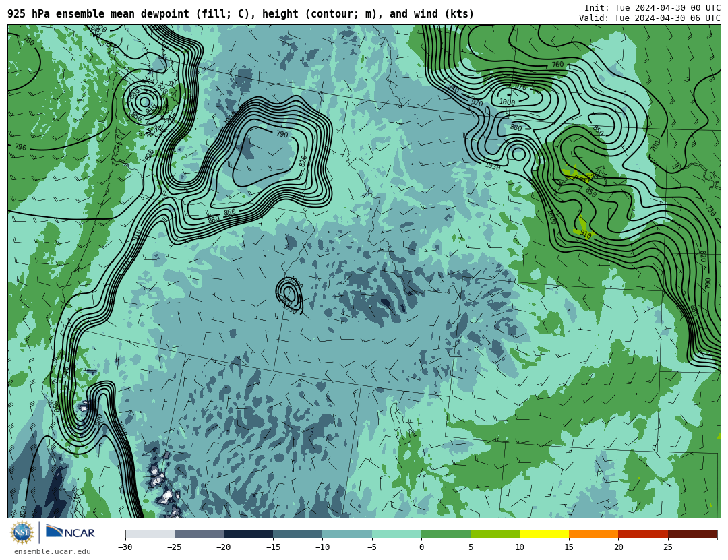Pick the light gray -30 to -25 colorbar swatch

(150, 534)
